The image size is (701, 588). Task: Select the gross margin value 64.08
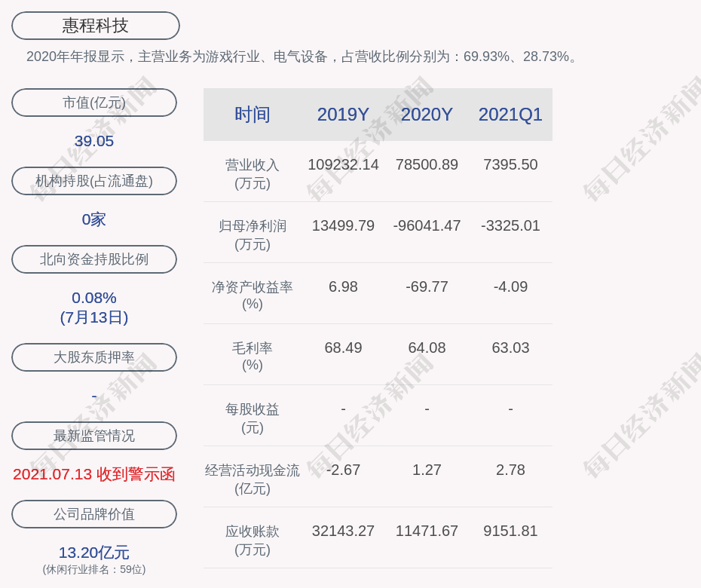click(427, 348)
